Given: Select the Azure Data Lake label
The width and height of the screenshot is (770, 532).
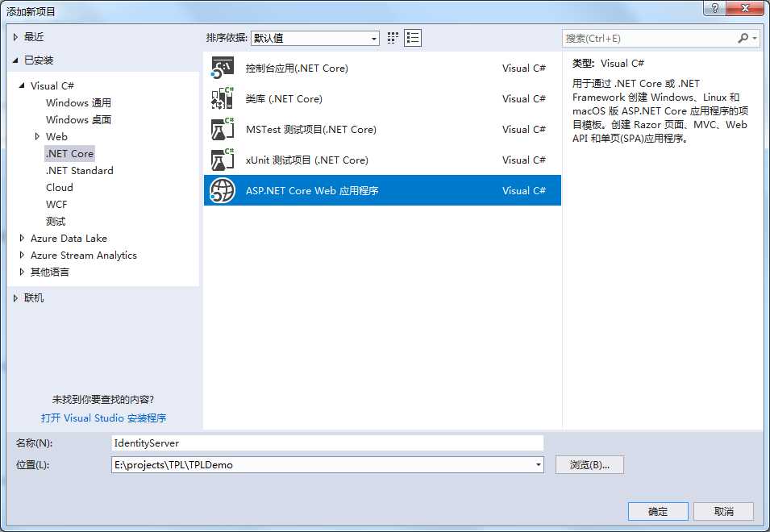Looking at the screenshot, I should [x=69, y=238].
